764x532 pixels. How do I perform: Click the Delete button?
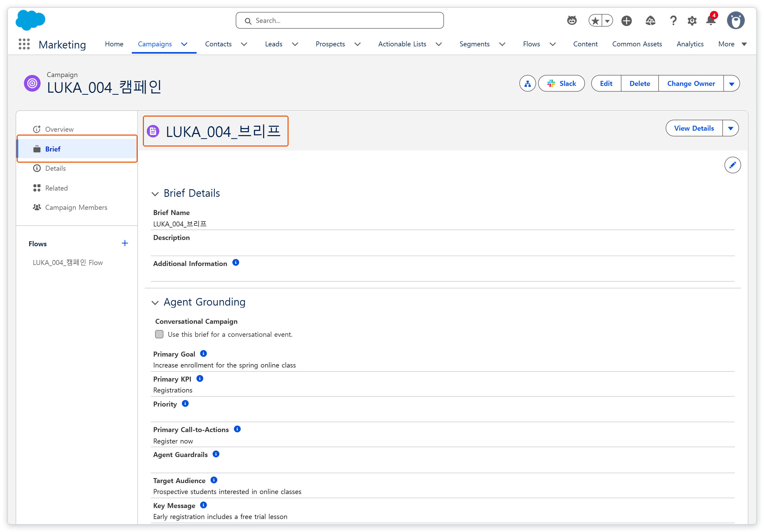pyautogui.click(x=640, y=84)
